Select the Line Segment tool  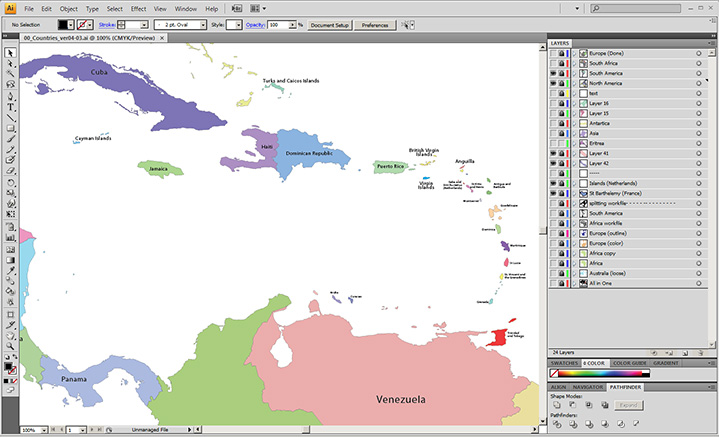(11, 117)
